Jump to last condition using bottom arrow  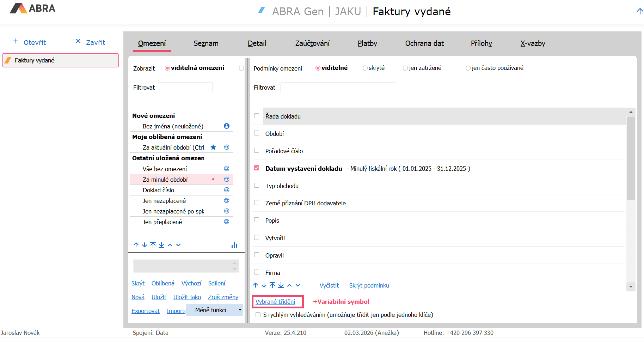coord(281,285)
